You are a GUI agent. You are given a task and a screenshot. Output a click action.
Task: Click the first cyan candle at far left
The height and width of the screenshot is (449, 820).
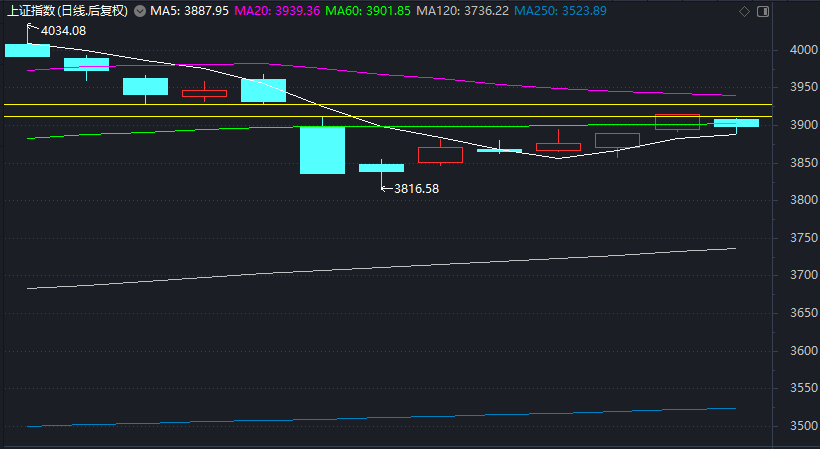[x=27, y=50]
